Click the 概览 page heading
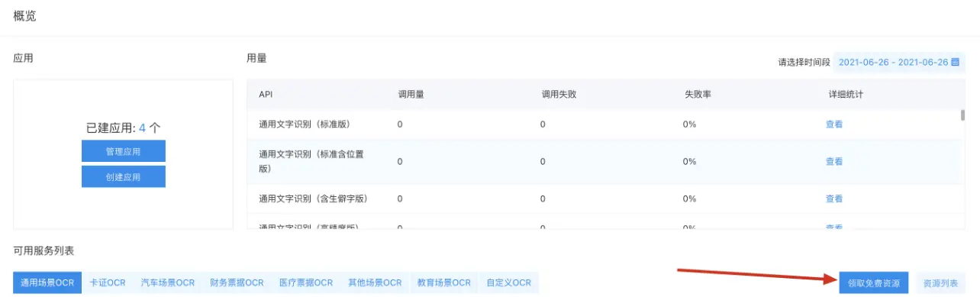This screenshot has height=297, width=980. 24,17
